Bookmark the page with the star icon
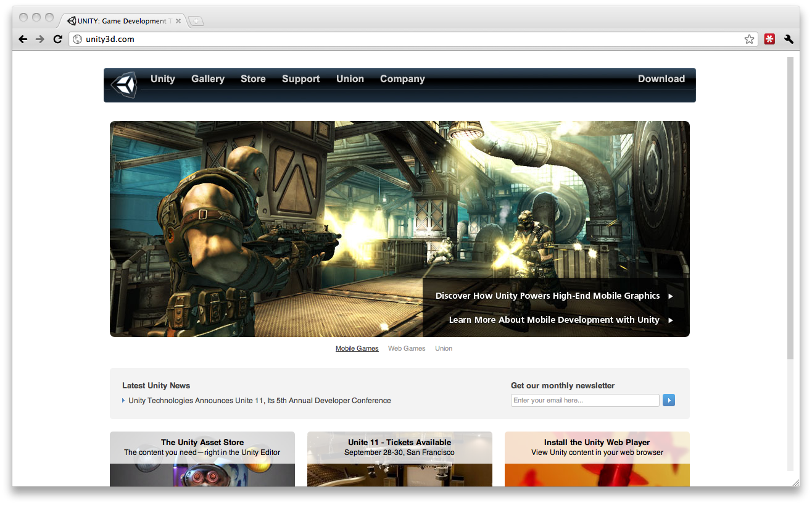This screenshot has width=812, height=505. tap(749, 39)
